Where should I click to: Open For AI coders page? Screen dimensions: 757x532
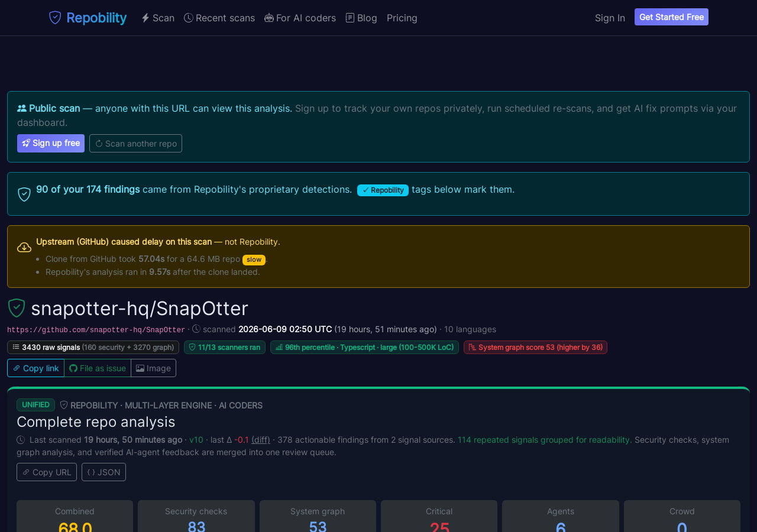300,18
